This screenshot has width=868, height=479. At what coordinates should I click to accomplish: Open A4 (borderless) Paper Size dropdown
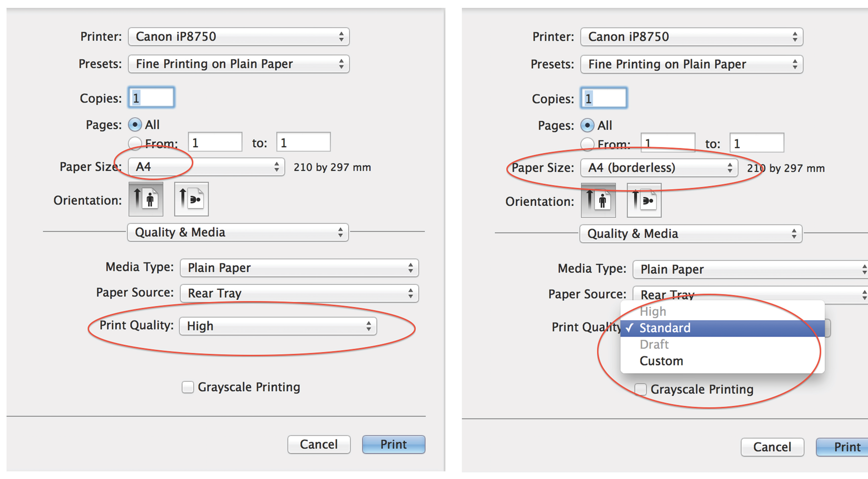coord(659,168)
